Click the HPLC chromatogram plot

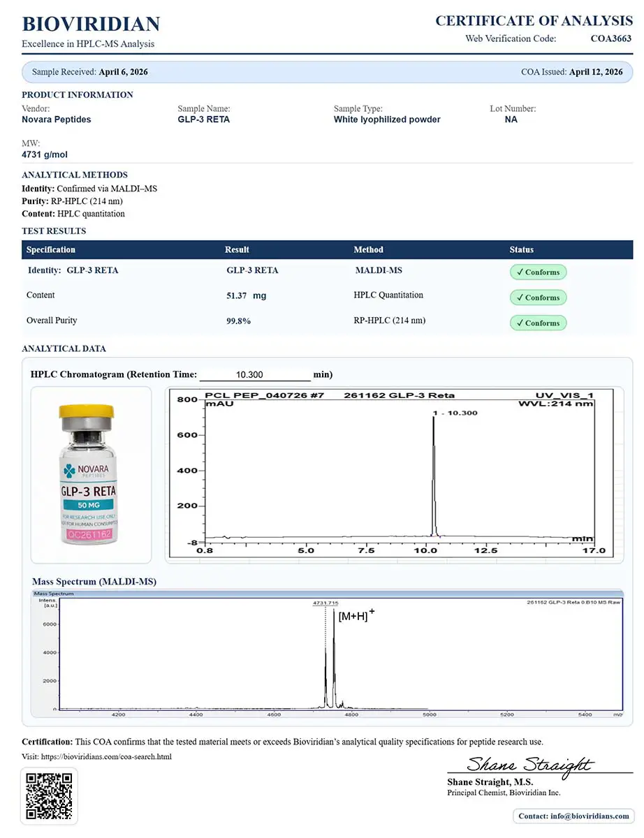[x=392, y=474]
